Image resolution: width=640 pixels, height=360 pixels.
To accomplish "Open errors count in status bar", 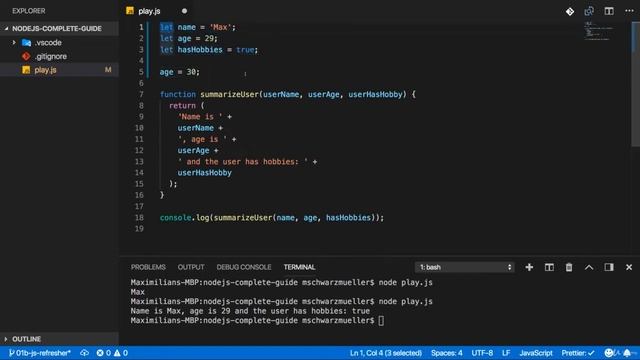I will (104, 353).
